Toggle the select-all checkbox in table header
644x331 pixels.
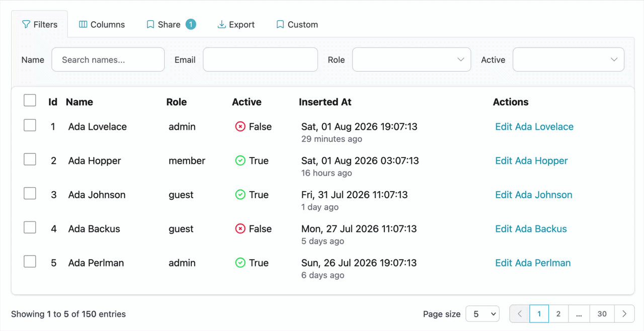point(30,101)
